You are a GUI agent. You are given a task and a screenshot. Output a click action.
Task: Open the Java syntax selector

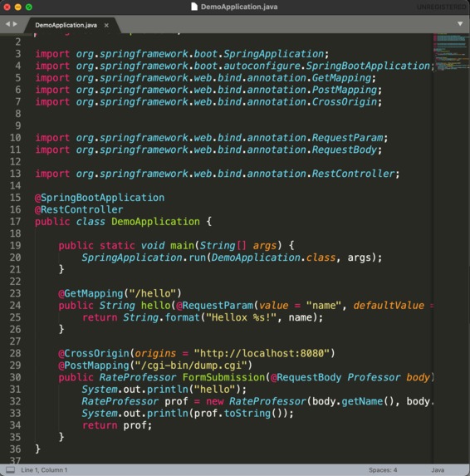click(438, 470)
